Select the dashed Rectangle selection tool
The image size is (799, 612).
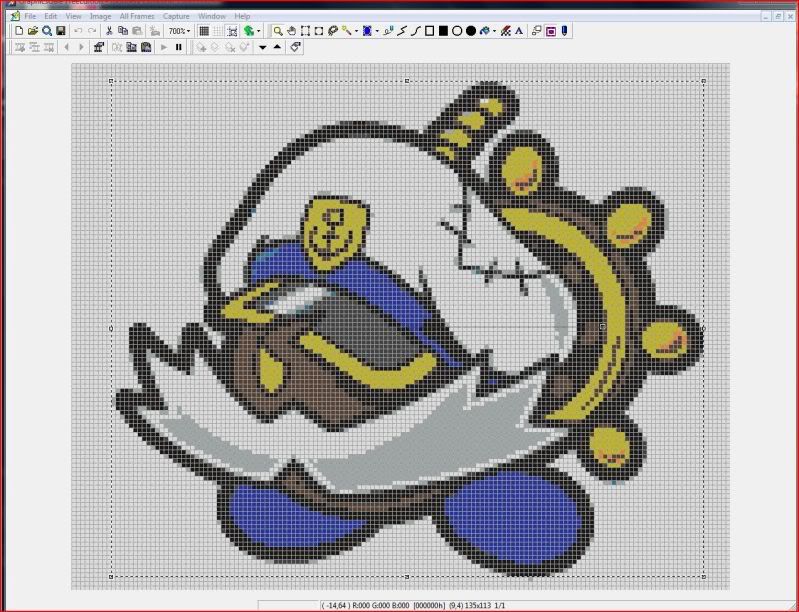[305, 31]
